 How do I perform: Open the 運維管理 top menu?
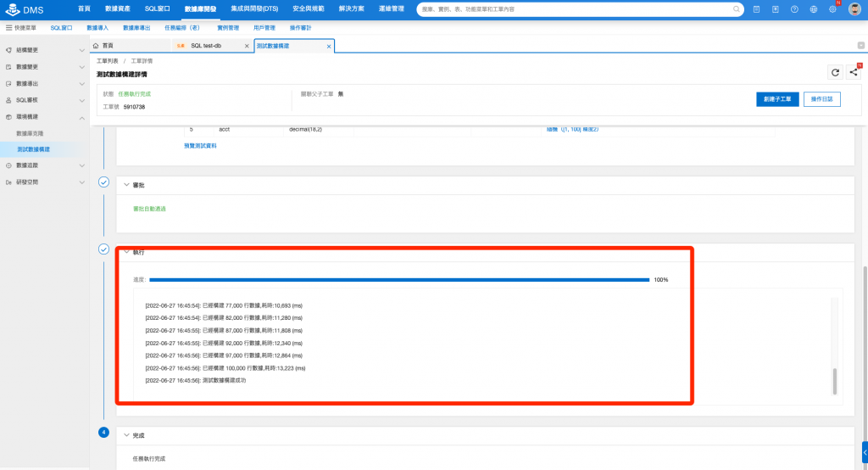tap(392, 8)
